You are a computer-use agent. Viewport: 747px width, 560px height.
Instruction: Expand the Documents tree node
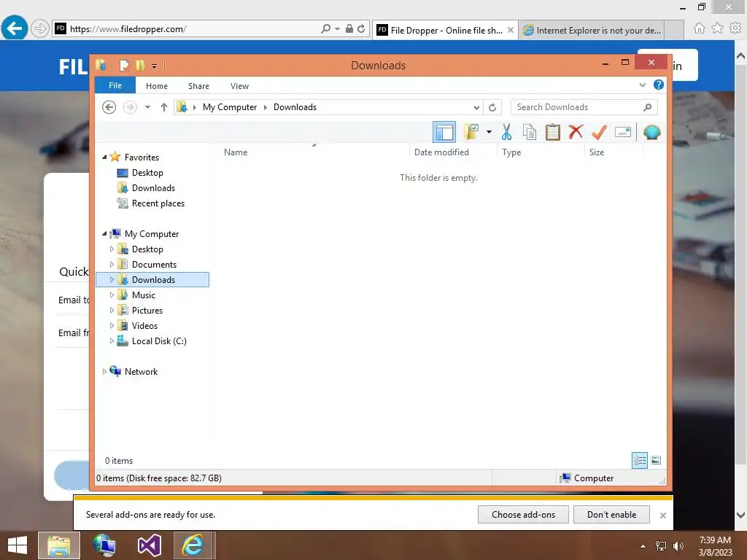112,264
